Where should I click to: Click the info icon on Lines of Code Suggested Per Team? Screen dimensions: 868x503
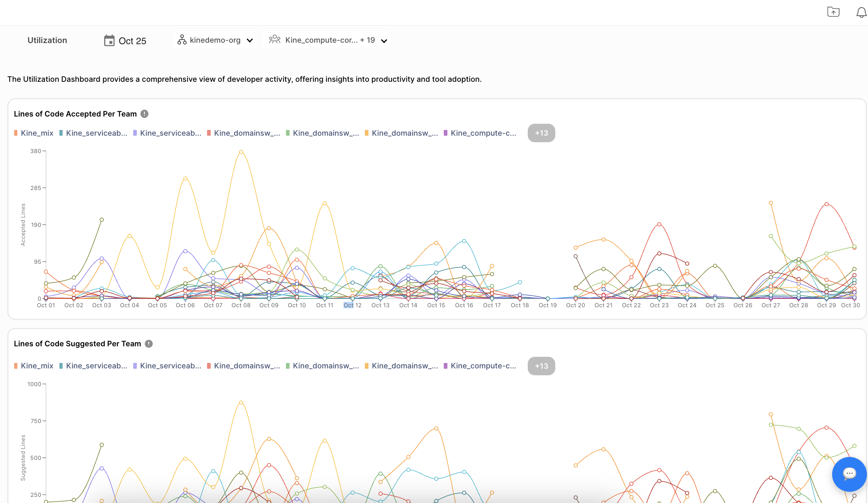point(149,344)
